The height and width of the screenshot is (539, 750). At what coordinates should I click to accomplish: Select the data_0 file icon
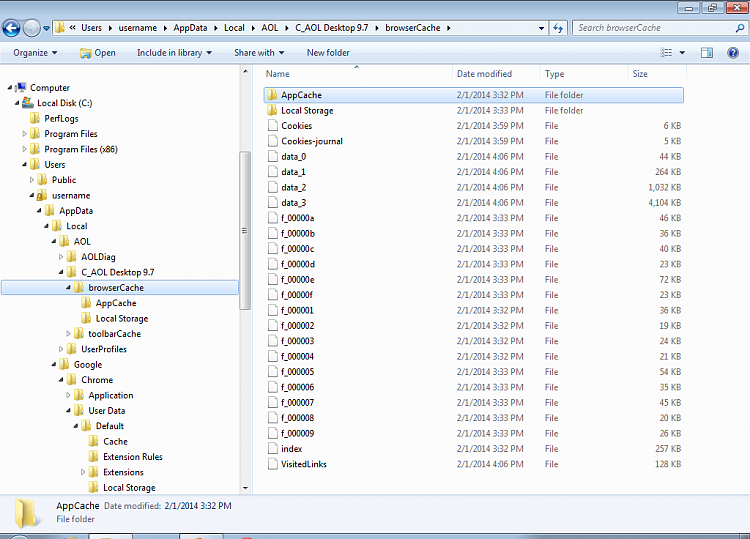(x=273, y=156)
